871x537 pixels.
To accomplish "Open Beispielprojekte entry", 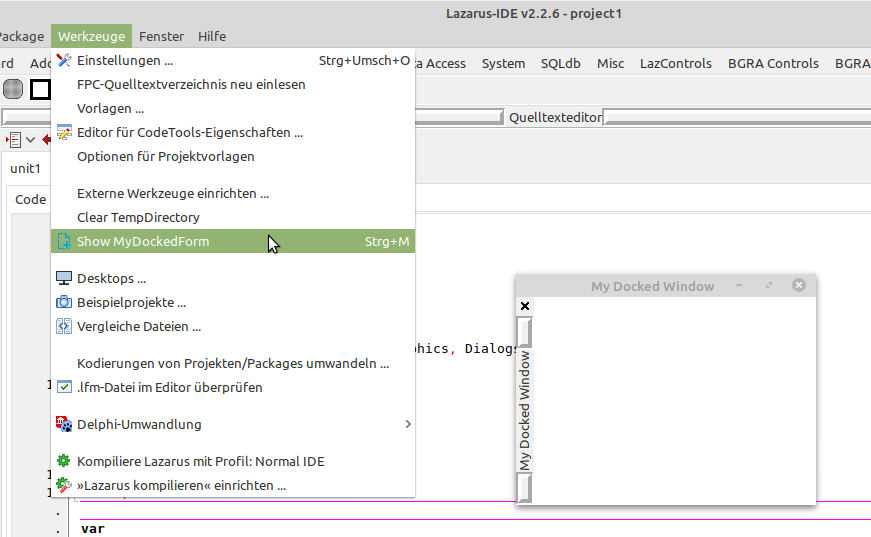I will pyautogui.click(x=233, y=302).
